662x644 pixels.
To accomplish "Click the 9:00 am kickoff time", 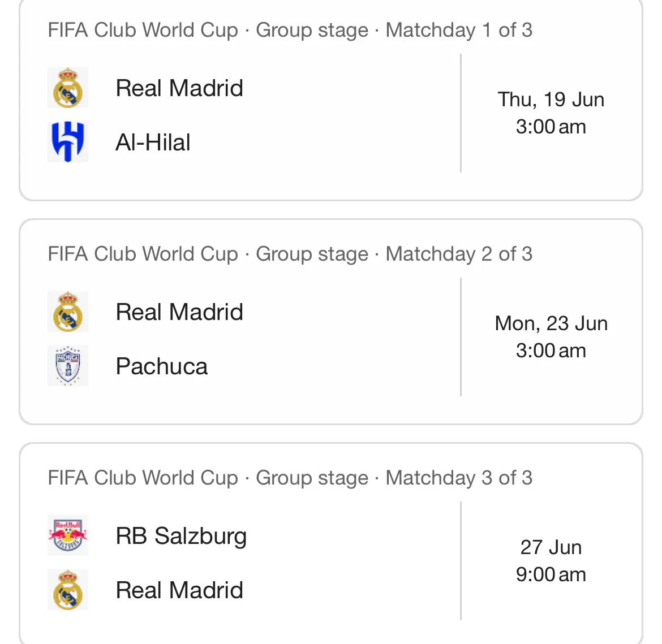I will coord(551,574).
